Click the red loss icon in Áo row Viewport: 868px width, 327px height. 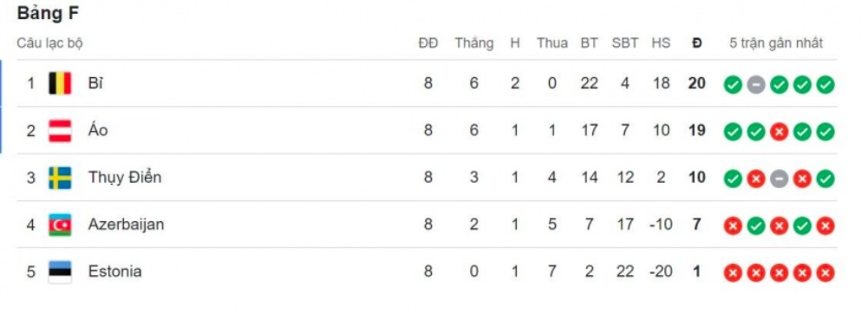(779, 132)
